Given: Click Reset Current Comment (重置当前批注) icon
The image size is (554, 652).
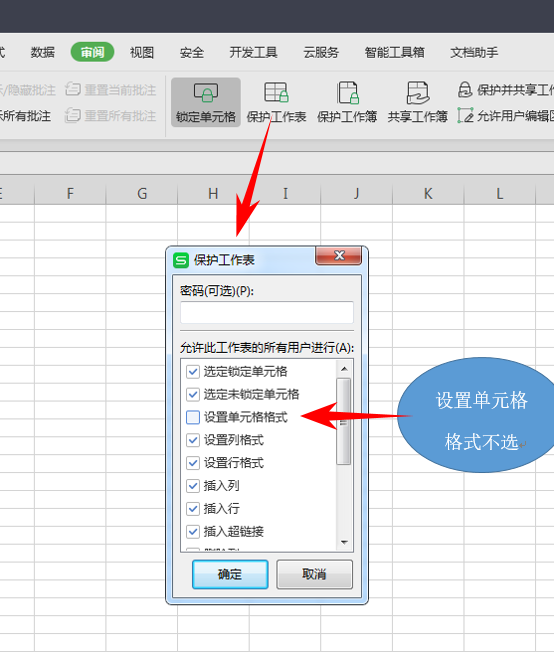Looking at the screenshot, I should [x=73, y=89].
